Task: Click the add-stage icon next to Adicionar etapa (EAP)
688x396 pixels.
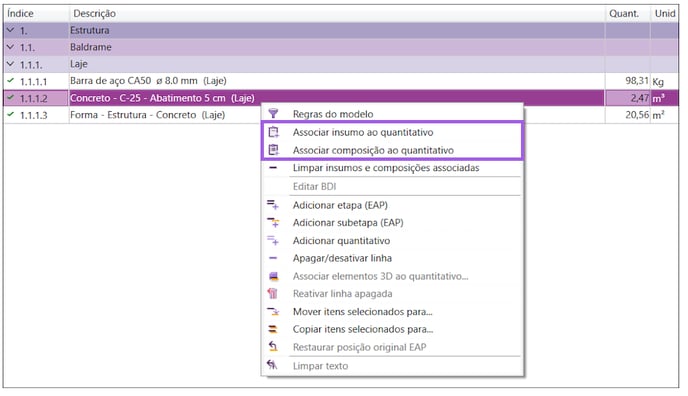Action: pos(272,205)
